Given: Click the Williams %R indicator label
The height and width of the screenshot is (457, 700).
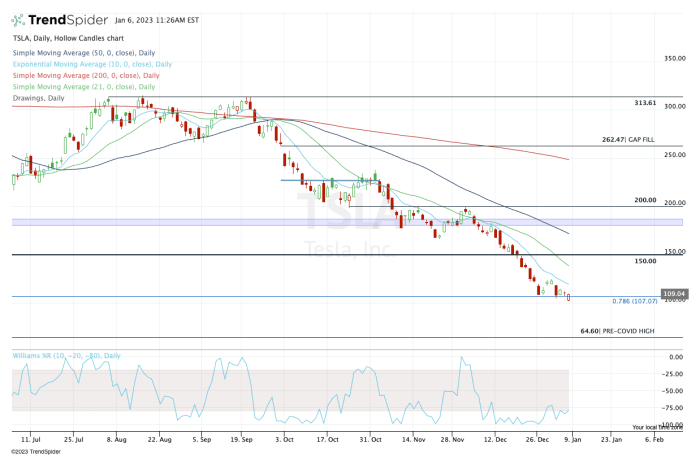Looking at the screenshot, I should coord(66,355).
